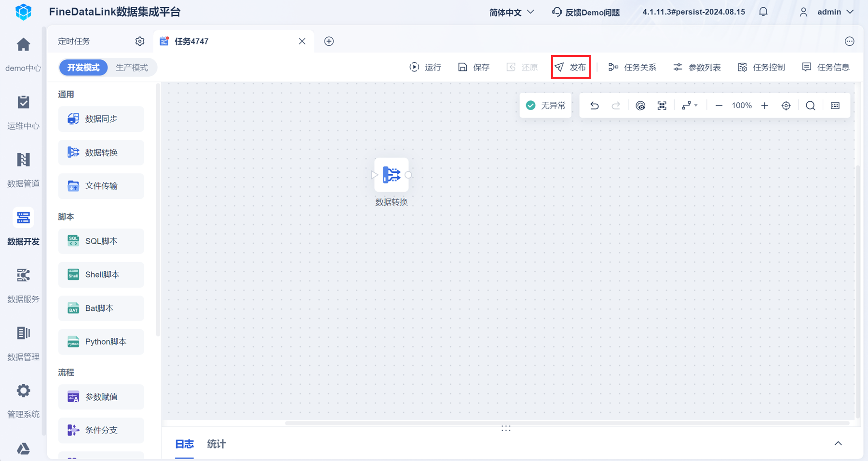
Task: Open 任务信息 panel
Action: tap(826, 67)
